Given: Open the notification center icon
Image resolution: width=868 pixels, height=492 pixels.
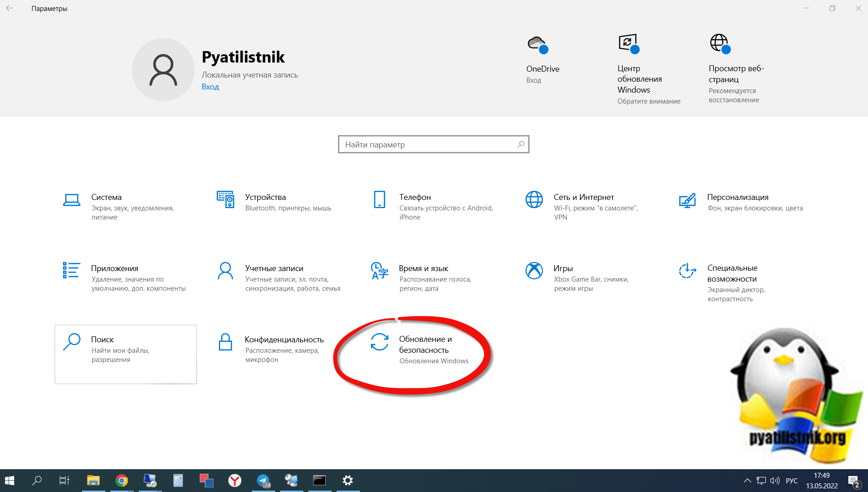Looking at the screenshot, I should pyautogui.click(x=854, y=481).
